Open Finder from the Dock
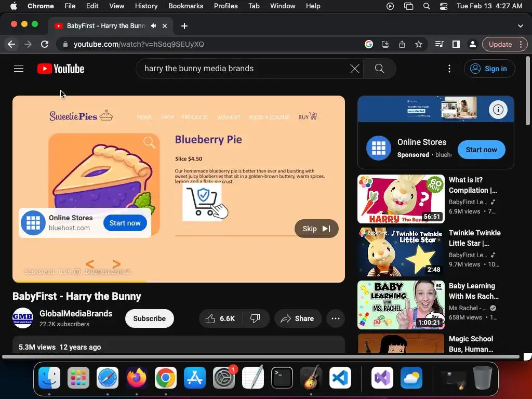 point(49,378)
